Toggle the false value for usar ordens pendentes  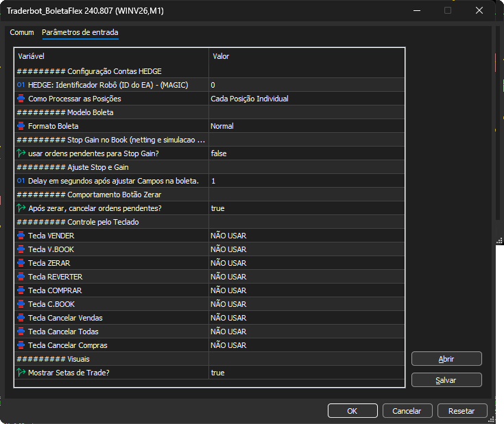click(307, 153)
